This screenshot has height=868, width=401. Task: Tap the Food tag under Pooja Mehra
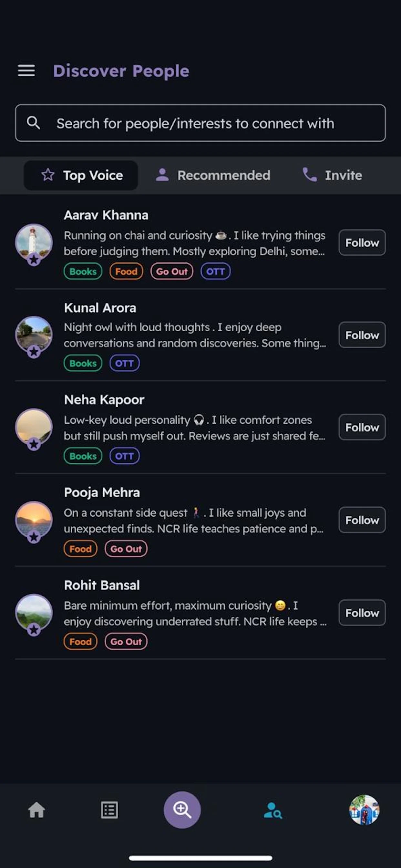80,549
